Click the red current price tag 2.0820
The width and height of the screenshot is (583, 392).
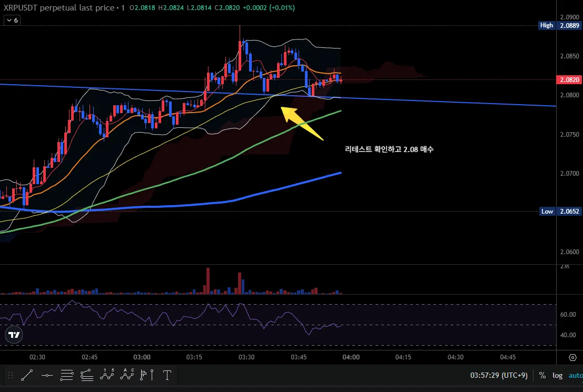tap(569, 79)
